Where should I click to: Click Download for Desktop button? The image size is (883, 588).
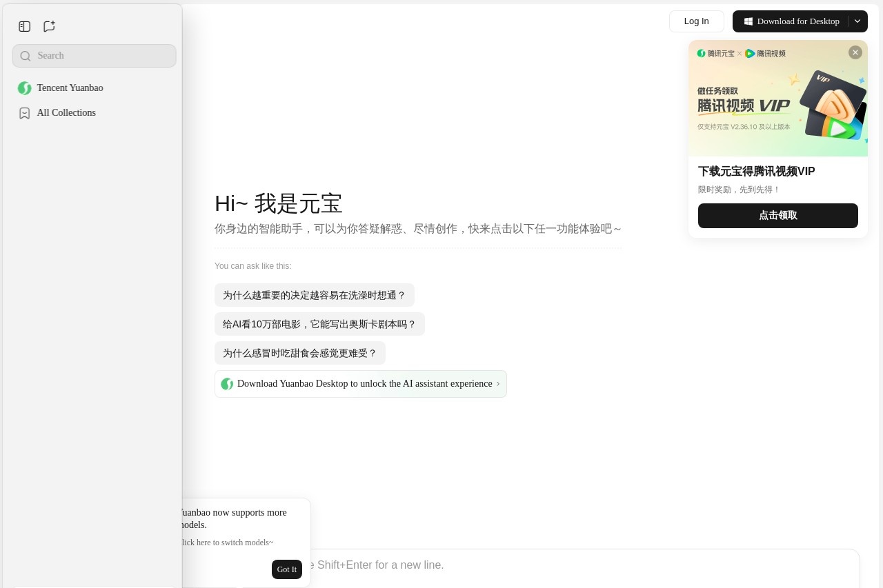(791, 21)
